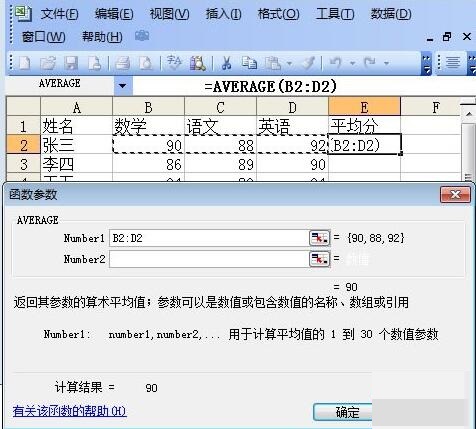Select column B header
Viewport: 476px width, 429px height.
click(148, 107)
